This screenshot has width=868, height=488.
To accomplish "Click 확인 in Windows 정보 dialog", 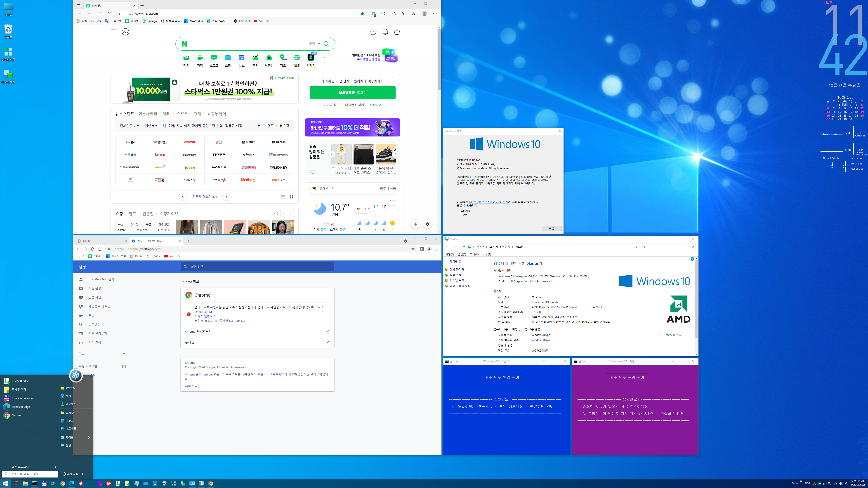I will (x=551, y=228).
